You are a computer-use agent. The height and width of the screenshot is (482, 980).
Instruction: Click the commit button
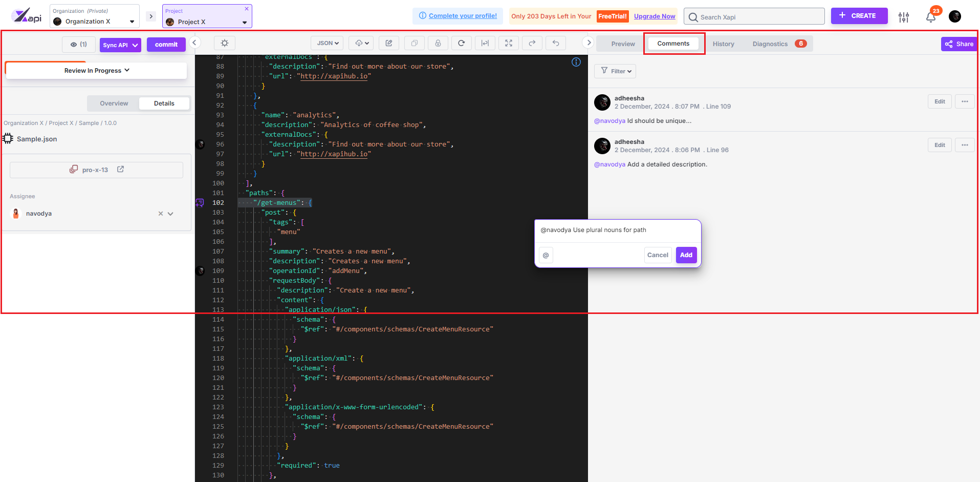coord(166,45)
